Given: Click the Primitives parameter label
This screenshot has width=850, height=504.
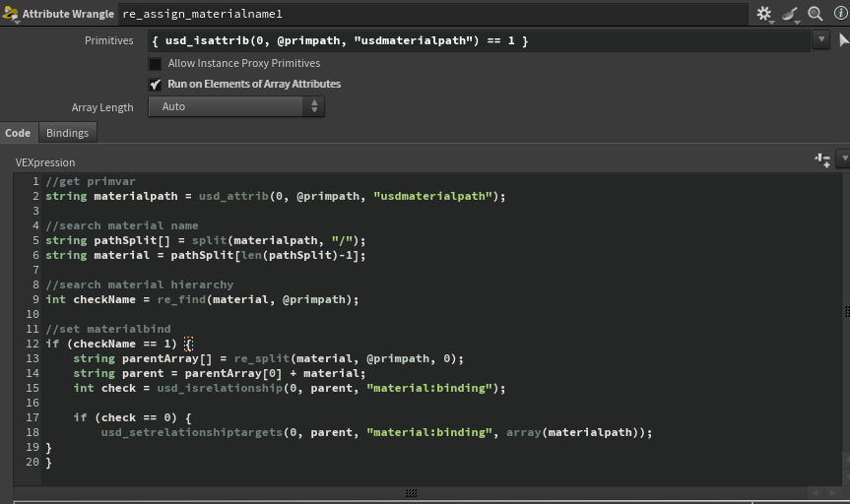Looking at the screenshot, I should coord(109,40).
